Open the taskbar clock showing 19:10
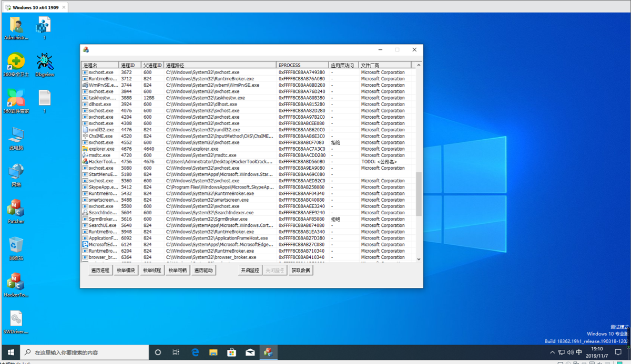The width and height of the screenshot is (631, 364). (597, 352)
